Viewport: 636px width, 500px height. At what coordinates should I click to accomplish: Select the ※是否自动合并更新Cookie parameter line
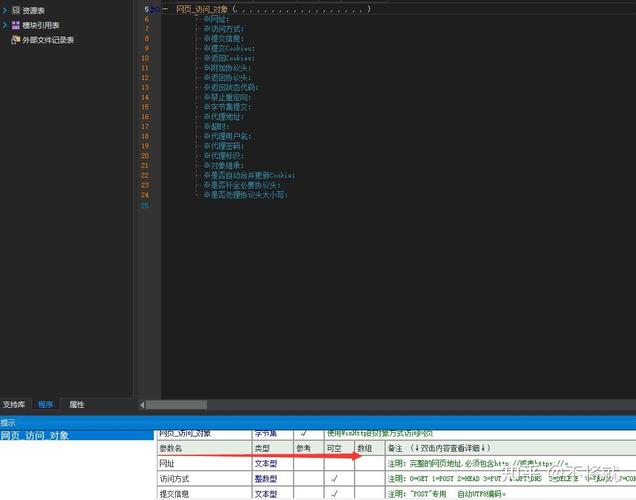[x=249, y=175]
